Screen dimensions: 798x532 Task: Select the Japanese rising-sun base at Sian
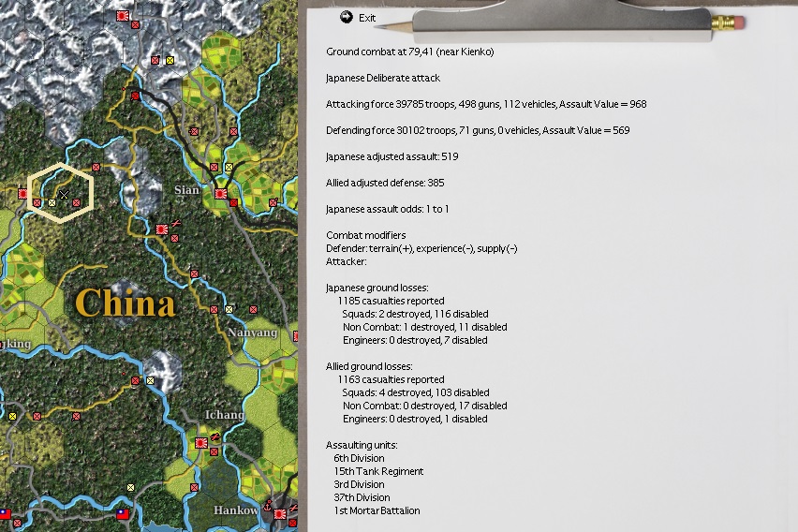[x=221, y=194]
